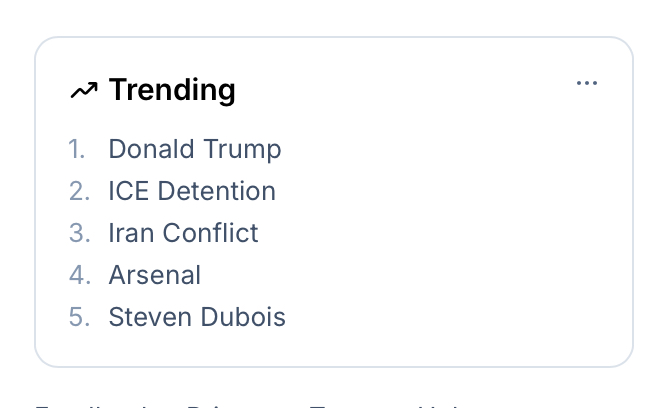Click the Trending heading text
The image size is (672, 408).
coord(172,90)
